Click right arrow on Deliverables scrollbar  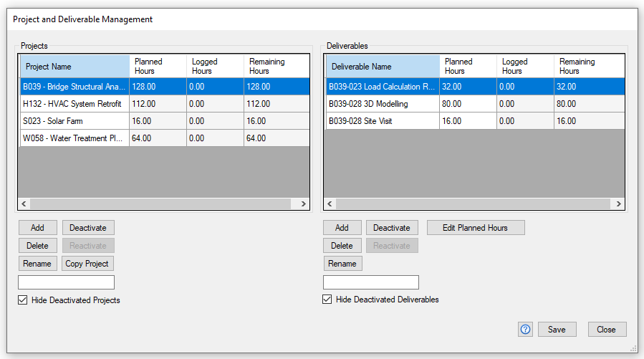point(618,204)
